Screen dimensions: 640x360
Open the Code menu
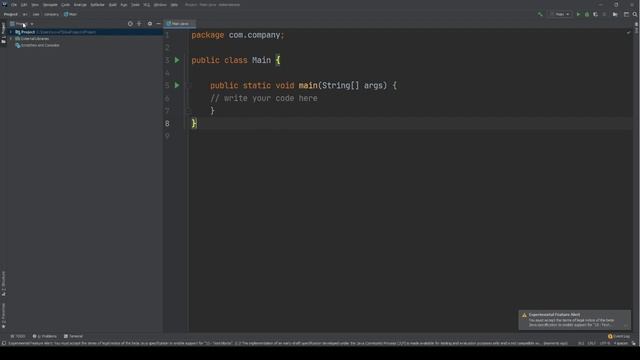[65, 4]
